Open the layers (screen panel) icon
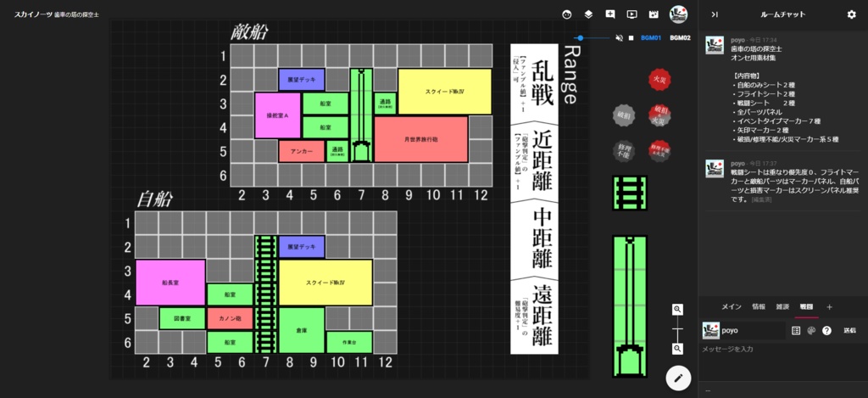The height and width of the screenshot is (398, 868). pyautogui.click(x=588, y=15)
